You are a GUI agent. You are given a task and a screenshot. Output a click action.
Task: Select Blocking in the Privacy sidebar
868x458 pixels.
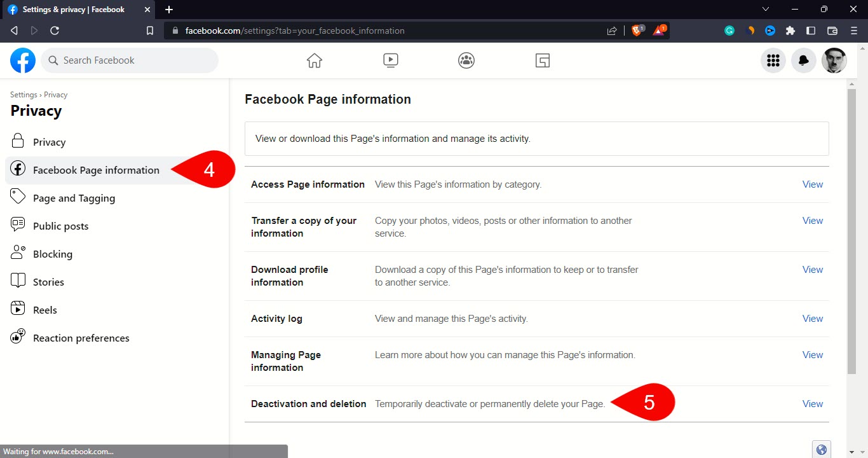[53, 254]
